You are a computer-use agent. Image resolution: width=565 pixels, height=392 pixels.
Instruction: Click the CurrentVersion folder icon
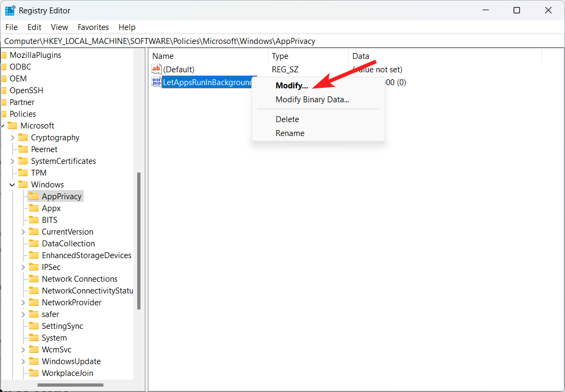point(34,232)
